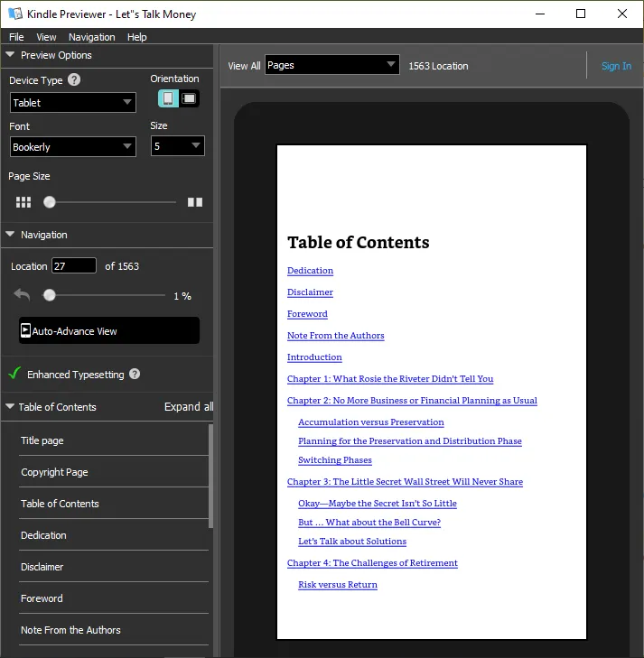The width and height of the screenshot is (644, 658).
Task: Collapse the Preview Options section
Action: [x=10, y=54]
